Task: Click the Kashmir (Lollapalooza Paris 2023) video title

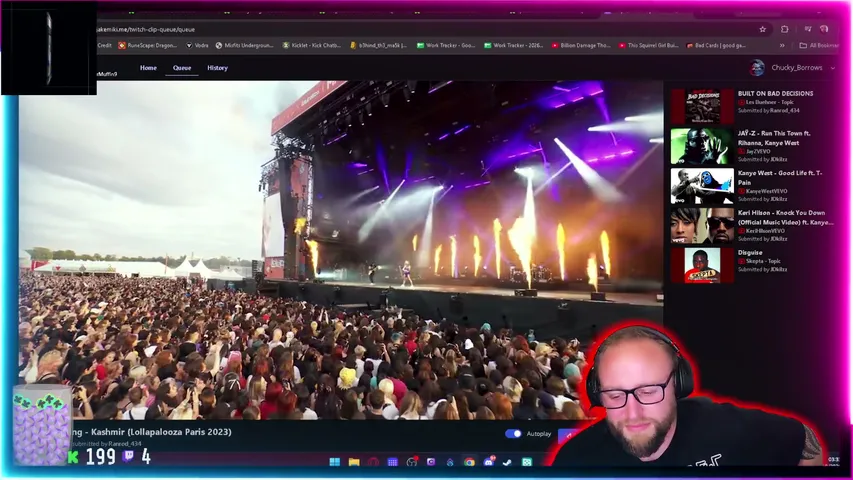Action: click(x=152, y=432)
